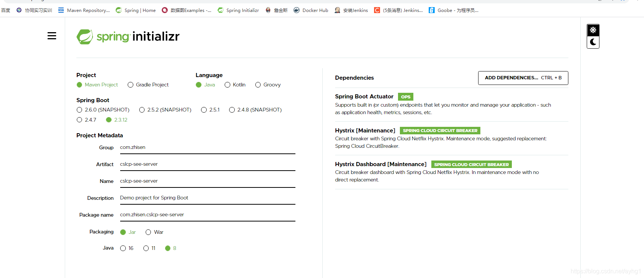Image resolution: width=644 pixels, height=278 pixels.
Task: Select Java version 8
Action: click(171, 248)
